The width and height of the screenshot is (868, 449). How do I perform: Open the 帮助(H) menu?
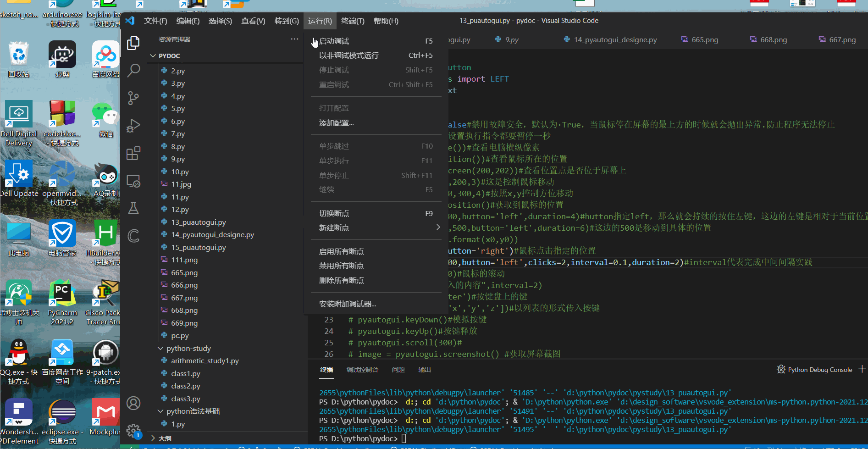point(386,21)
